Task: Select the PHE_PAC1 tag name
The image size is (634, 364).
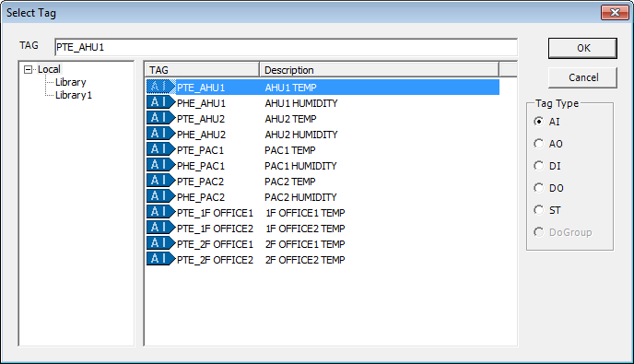Action: (x=201, y=166)
